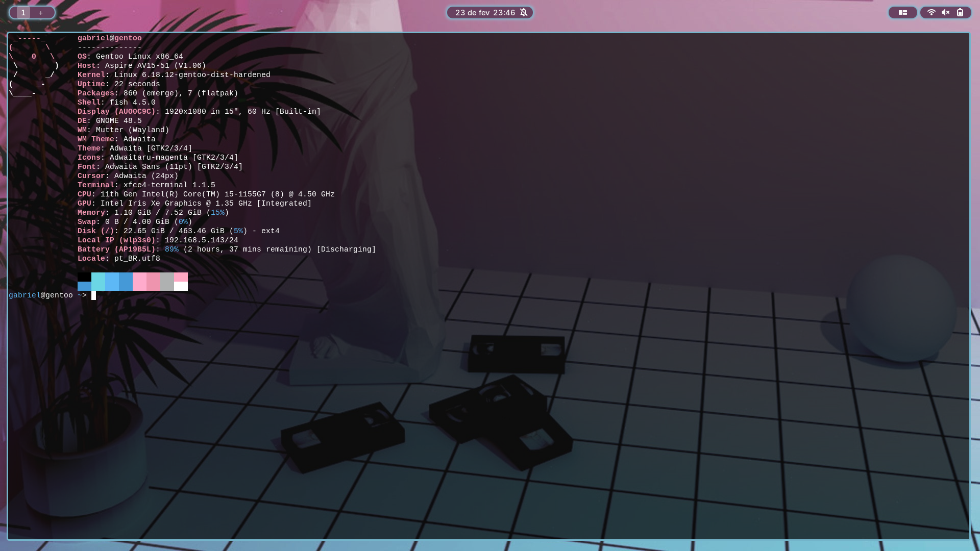Viewport: 980px width, 551px height.
Task: Click the muted volume speaker icon
Action: pos(946,12)
